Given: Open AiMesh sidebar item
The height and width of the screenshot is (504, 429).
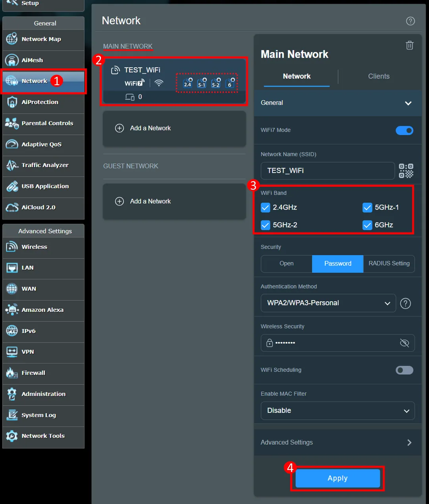Looking at the screenshot, I should click(43, 60).
